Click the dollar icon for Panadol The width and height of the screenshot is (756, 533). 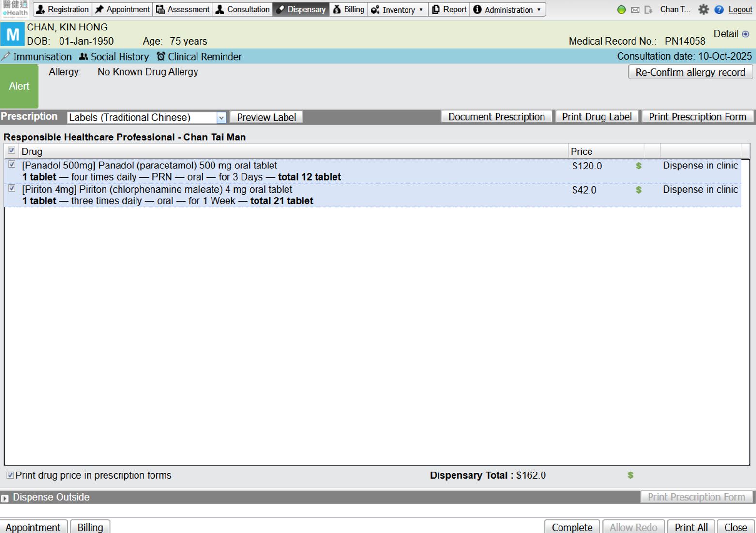(x=638, y=166)
